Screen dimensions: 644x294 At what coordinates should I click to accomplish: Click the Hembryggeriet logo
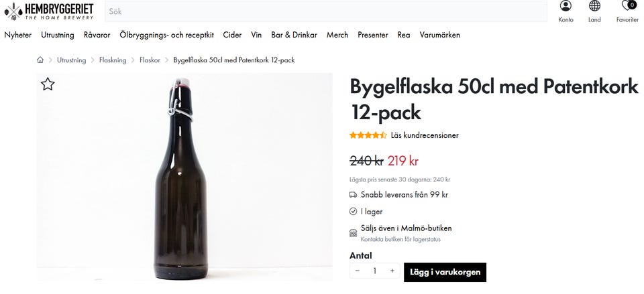(x=48, y=11)
